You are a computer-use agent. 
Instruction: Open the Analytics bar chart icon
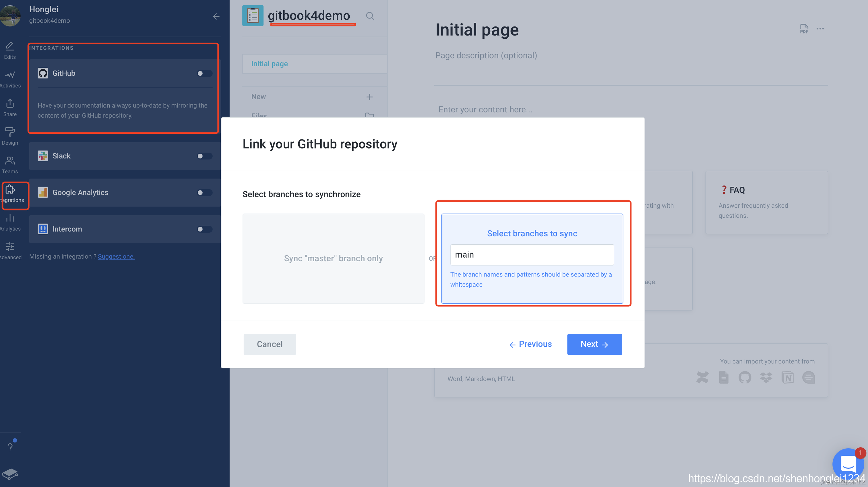pos(10,222)
